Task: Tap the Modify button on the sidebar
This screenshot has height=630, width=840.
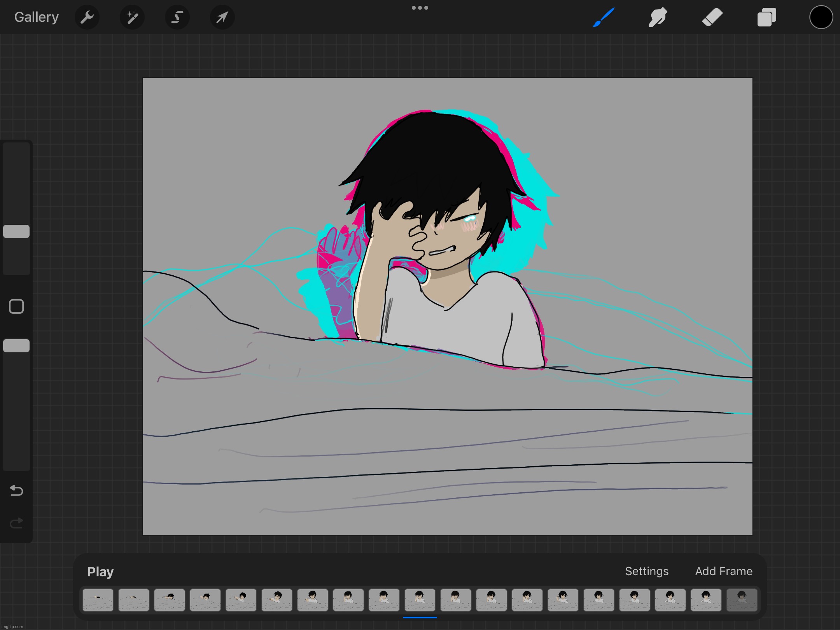Action: coord(16,306)
